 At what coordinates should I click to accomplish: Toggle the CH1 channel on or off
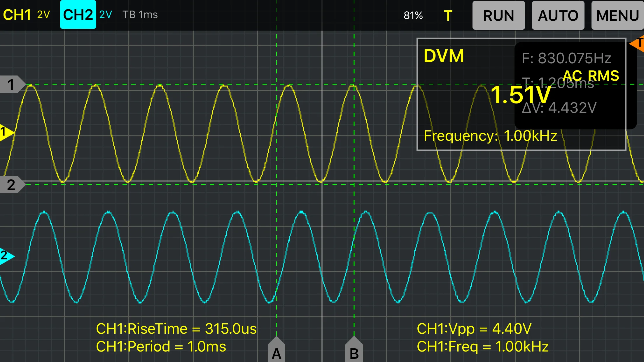[x=17, y=15]
